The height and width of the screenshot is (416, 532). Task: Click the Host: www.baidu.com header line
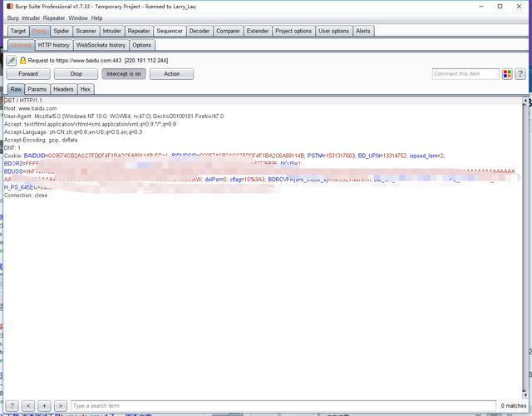30,108
